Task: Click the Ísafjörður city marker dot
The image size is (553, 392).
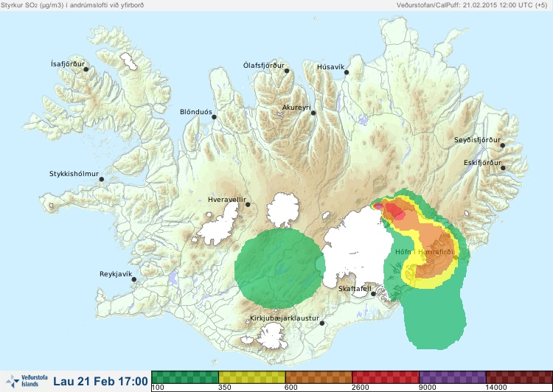Action: [x=86, y=69]
